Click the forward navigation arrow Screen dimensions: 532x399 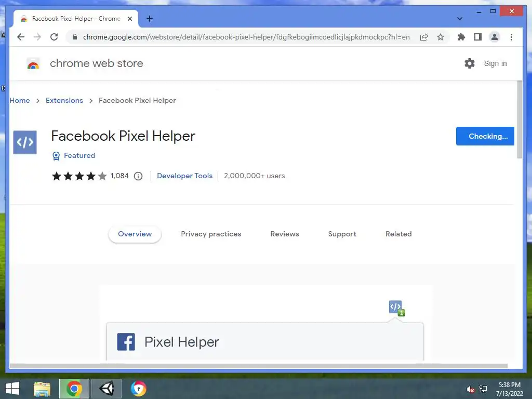37,37
